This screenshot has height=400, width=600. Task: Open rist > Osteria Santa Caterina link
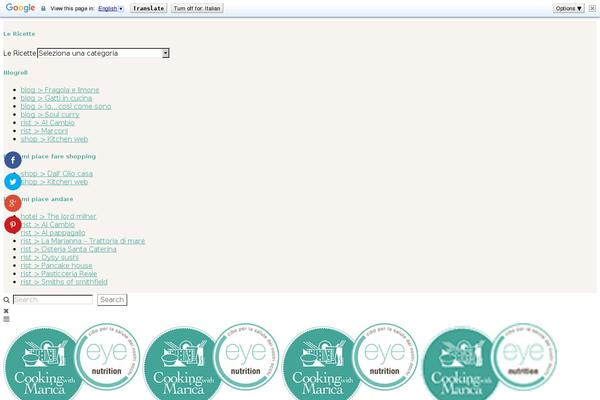[x=68, y=249]
